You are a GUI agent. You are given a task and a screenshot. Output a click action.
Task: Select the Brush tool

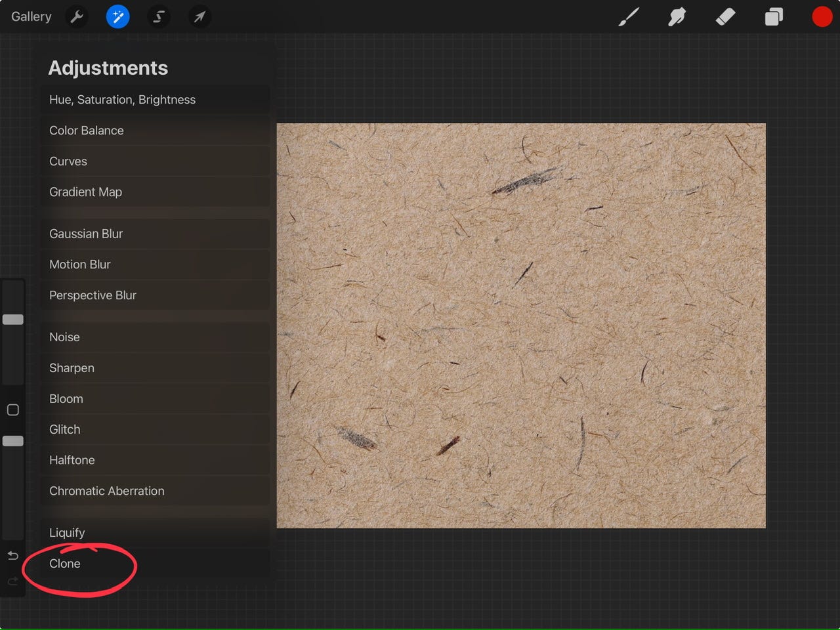pyautogui.click(x=628, y=16)
